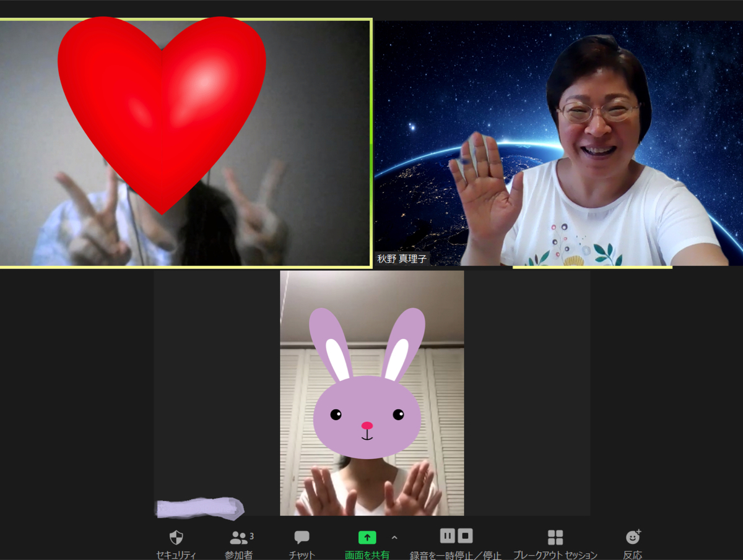
Task: Click the ブレークアウト セッション label
Action: tap(555, 555)
